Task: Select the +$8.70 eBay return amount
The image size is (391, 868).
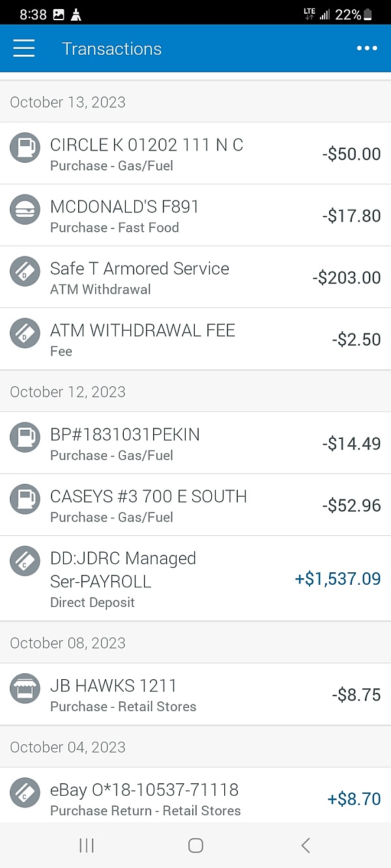Action: [x=354, y=799]
